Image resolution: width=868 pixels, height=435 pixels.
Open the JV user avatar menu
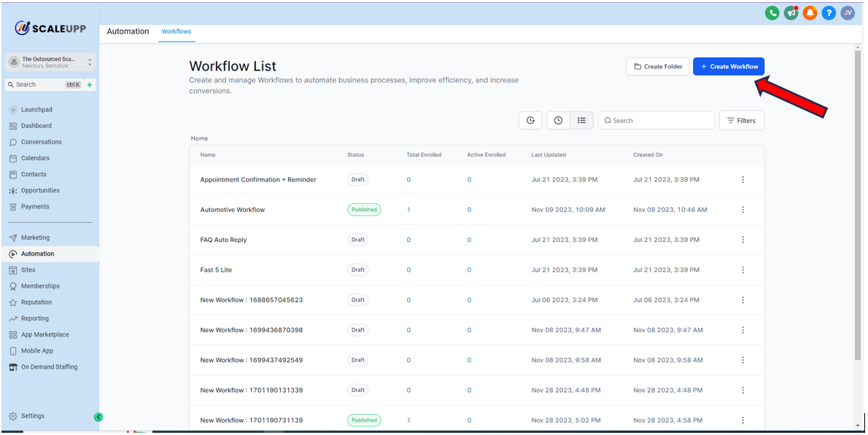point(848,13)
